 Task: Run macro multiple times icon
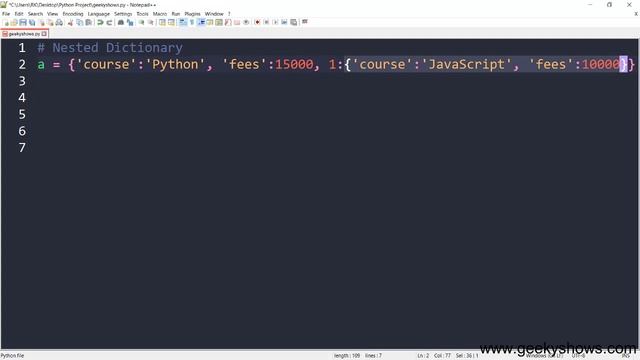(284, 22)
